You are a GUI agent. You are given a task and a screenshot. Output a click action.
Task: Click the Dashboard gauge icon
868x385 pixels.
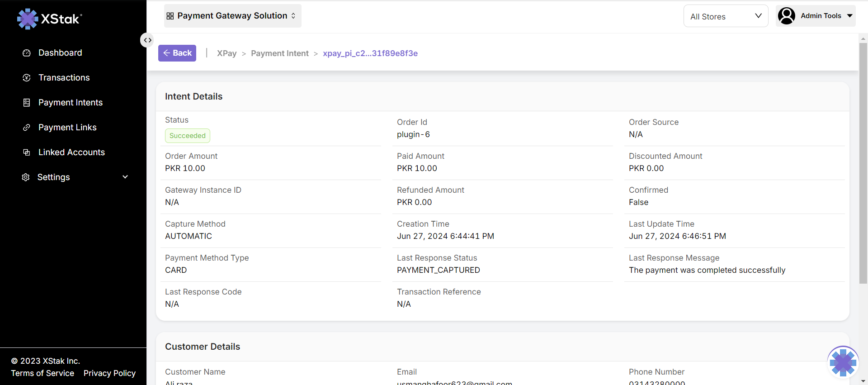point(27,53)
